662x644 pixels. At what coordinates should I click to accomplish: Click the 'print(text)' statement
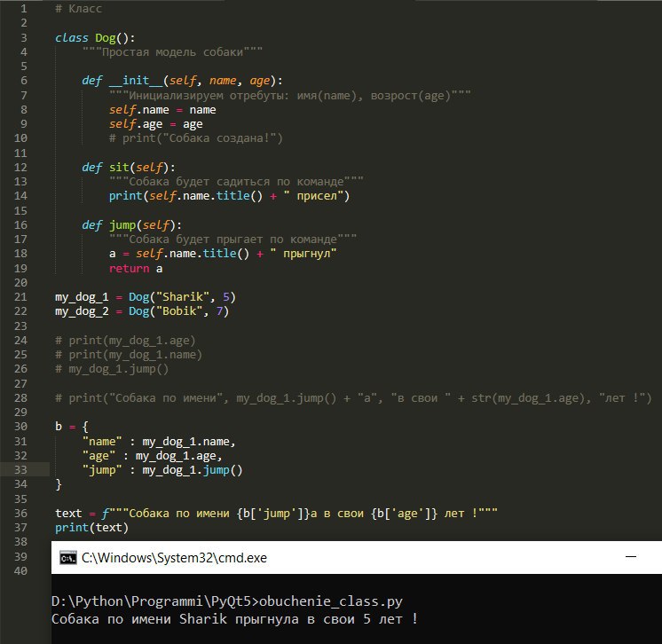pyautogui.click(x=91, y=528)
